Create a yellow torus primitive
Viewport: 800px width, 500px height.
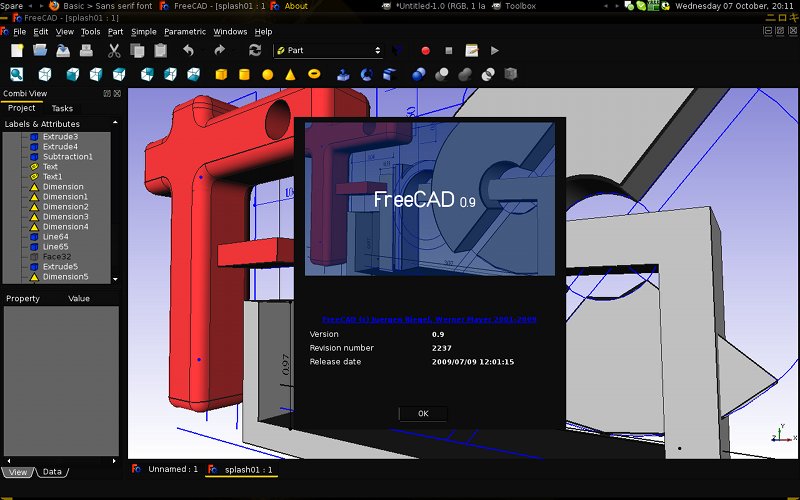[x=313, y=74]
